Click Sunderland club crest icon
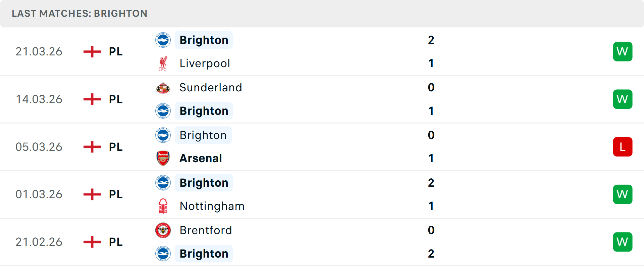The width and height of the screenshot is (644, 266). 163,88
